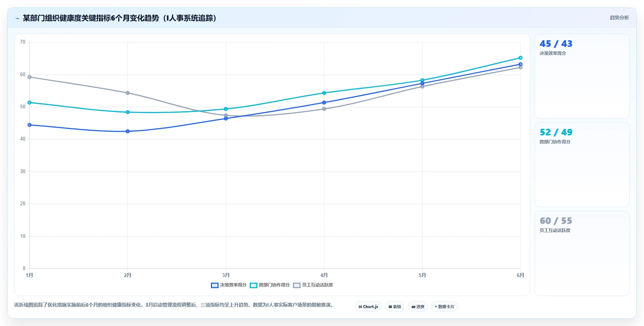
Task: Toggle the gray 员工互动活跃度 legend swatch
Action: pos(297,285)
